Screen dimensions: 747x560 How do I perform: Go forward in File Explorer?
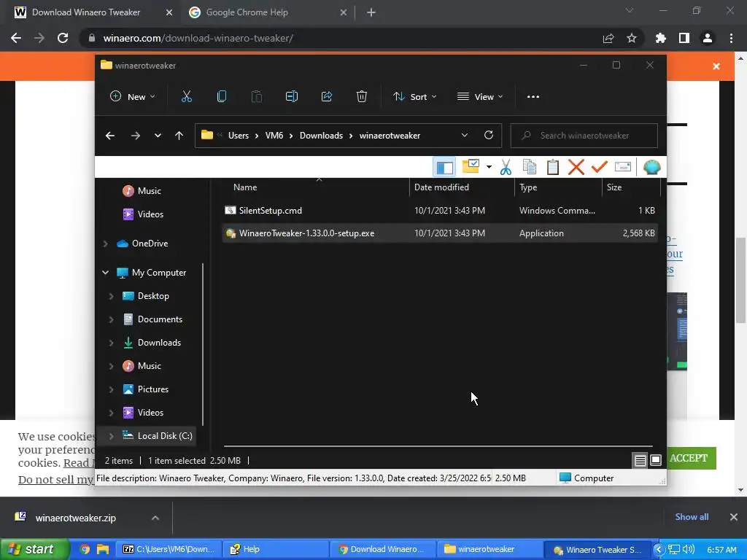click(x=136, y=136)
